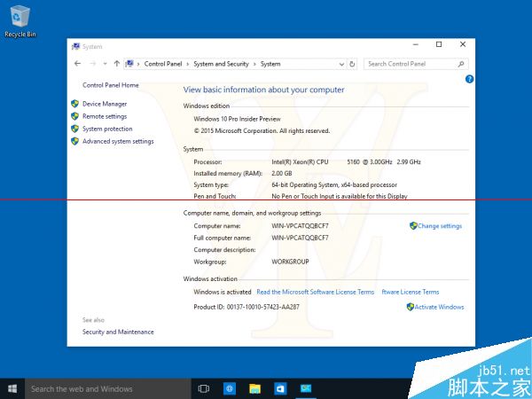
Task: Click the shield icon beside System protection
Action: tap(75, 129)
